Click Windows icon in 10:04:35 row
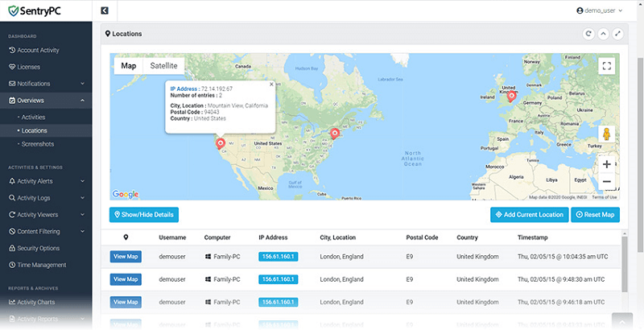The width and height of the screenshot is (644, 330). pos(208,257)
